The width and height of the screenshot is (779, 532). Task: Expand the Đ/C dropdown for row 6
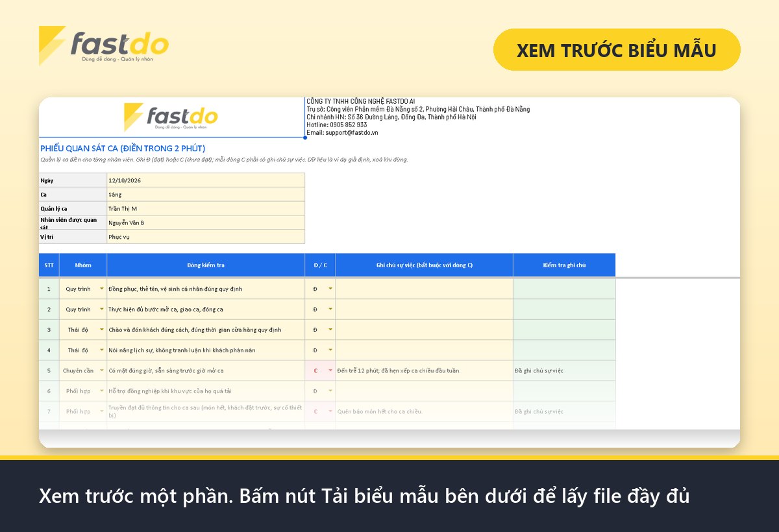coord(330,391)
